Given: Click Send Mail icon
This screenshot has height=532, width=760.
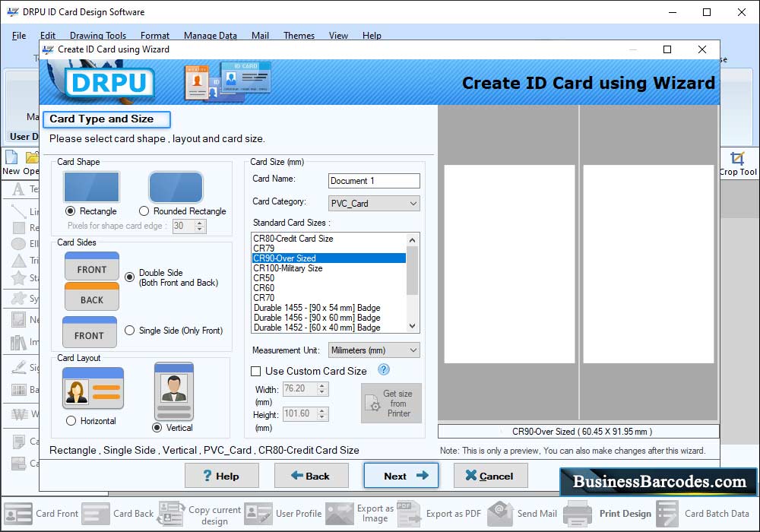Looking at the screenshot, I should pyautogui.click(x=500, y=514).
